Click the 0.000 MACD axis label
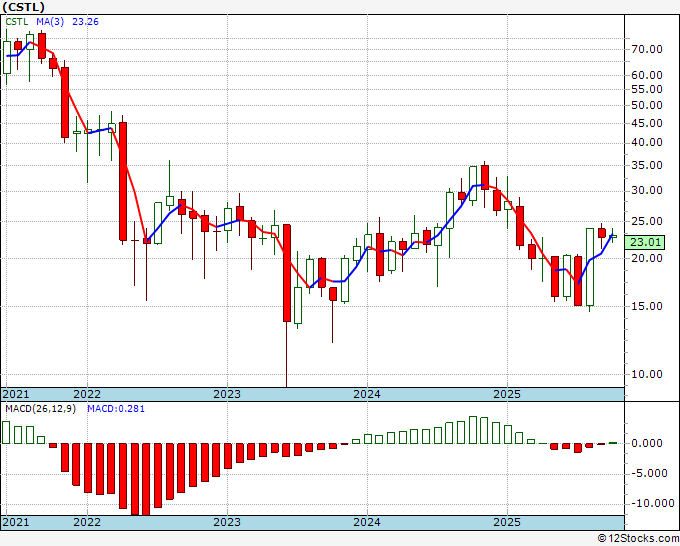The height and width of the screenshot is (546, 680). 647,444
